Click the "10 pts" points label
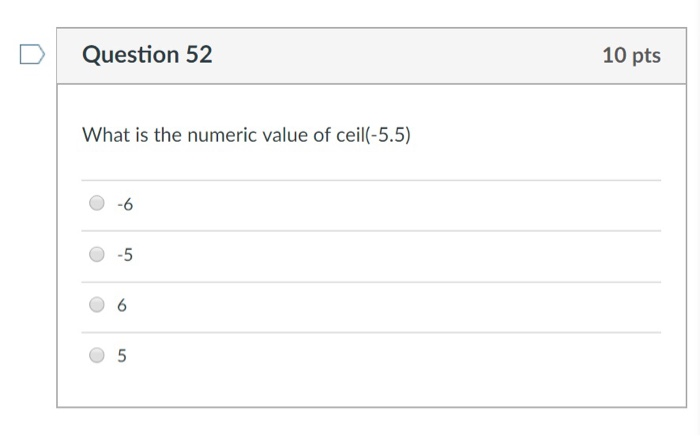This screenshot has width=700, height=436. click(631, 56)
